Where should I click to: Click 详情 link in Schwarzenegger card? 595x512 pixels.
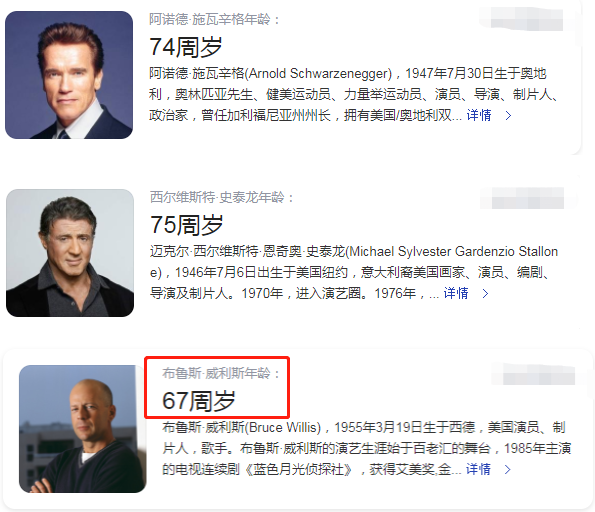click(x=479, y=115)
